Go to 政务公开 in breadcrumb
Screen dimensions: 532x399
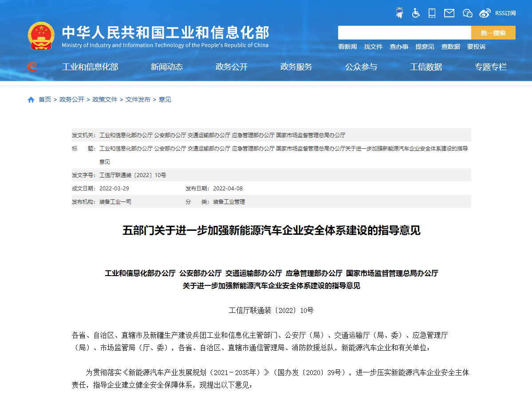(x=71, y=99)
